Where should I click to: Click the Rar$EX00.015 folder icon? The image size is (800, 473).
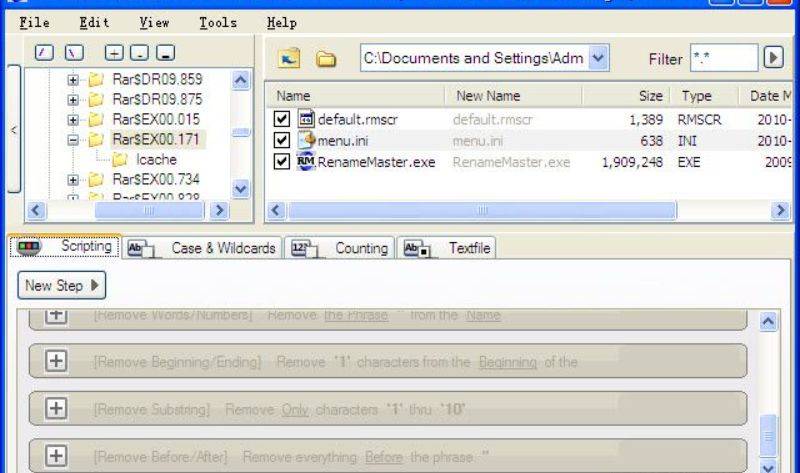[x=95, y=120]
